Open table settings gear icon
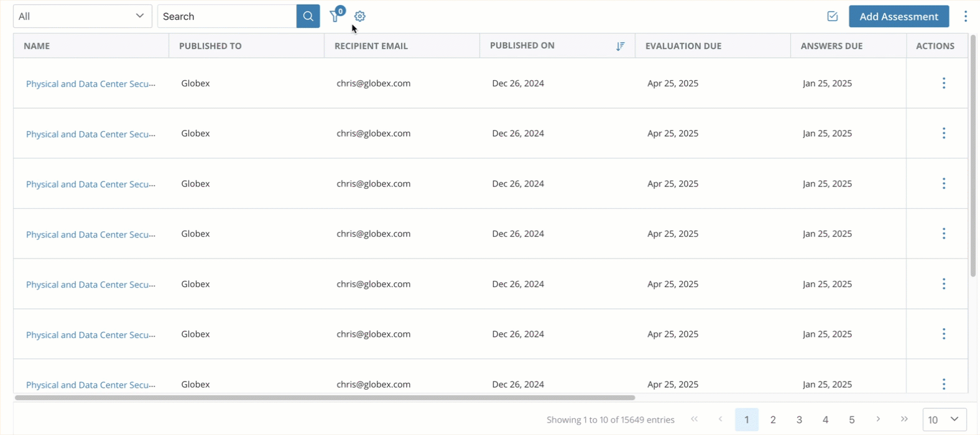Image resolution: width=980 pixels, height=435 pixels. coord(360,16)
